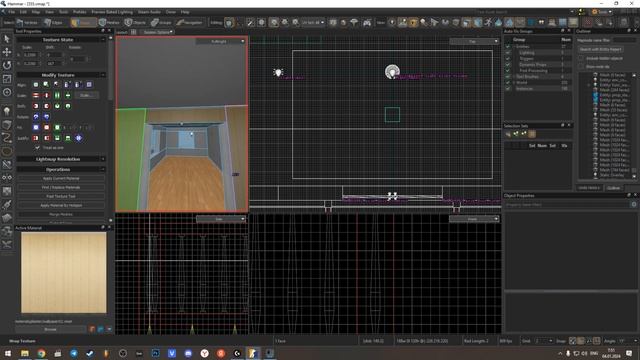Screen dimensions: 640x360
Task: Toggle visibility checkbox for Tool Brushes group
Action: [x=508, y=77]
